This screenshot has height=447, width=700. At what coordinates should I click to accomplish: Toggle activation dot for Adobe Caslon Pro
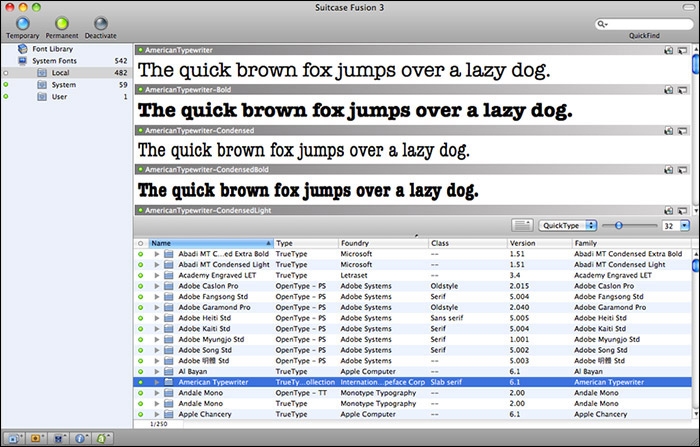(141, 286)
